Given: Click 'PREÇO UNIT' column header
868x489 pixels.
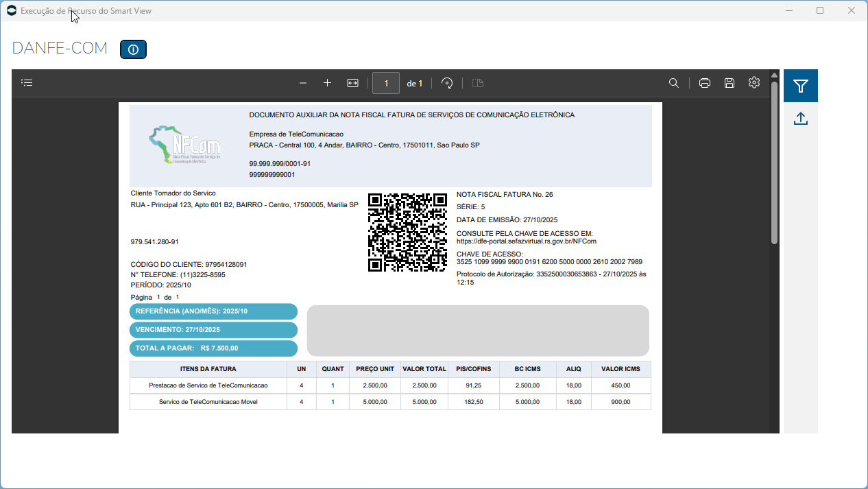Looking at the screenshot, I should (x=375, y=369).
